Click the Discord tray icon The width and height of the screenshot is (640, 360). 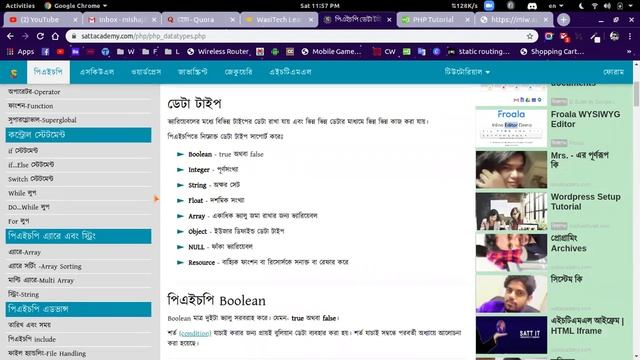click(x=532, y=6)
